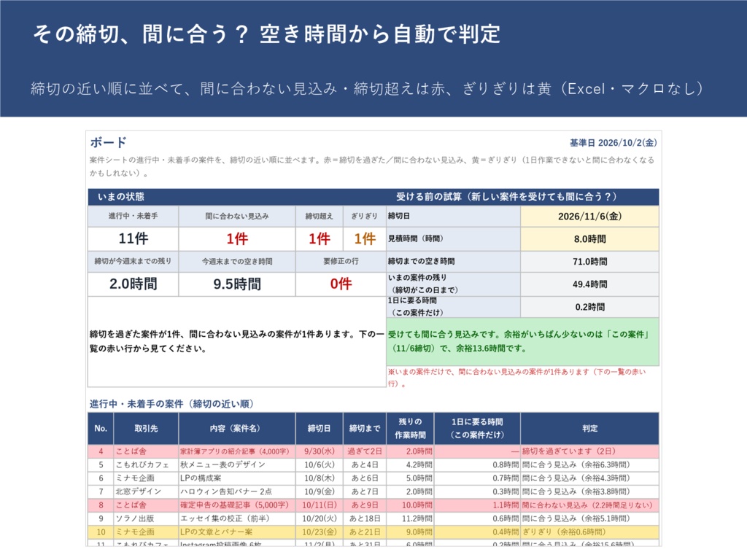The width and height of the screenshot is (747, 560).
Task: Click the 見積時間 input cell showing 8.0時間
Action: pos(589,239)
